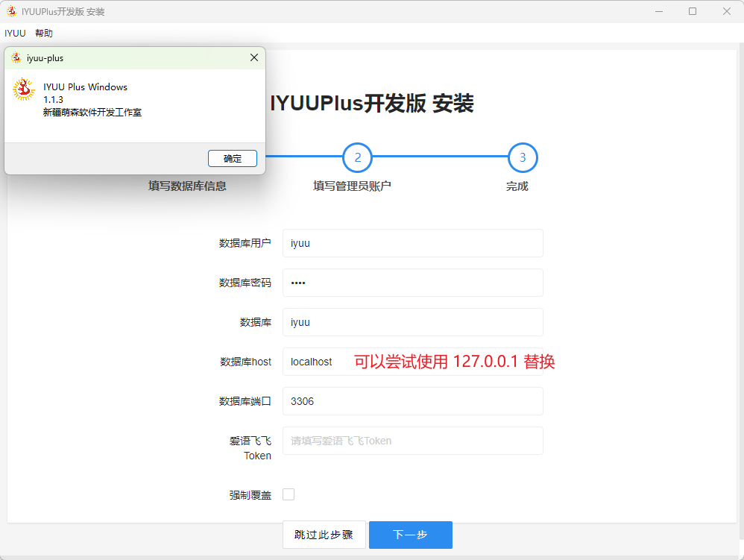Click the version text 1.1.3
This screenshot has height=560, width=744.
(x=53, y=100)
